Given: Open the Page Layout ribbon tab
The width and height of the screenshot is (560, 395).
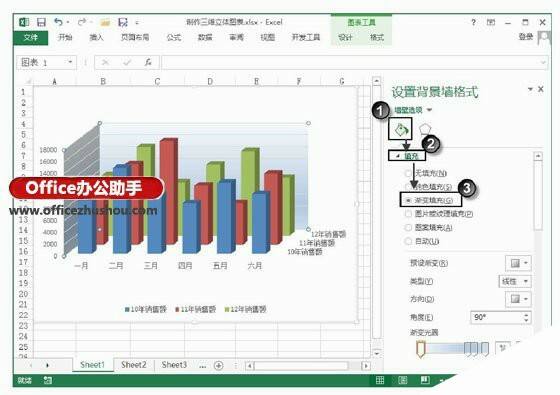Looking at the screenshot, I should [x=135, y=37].
